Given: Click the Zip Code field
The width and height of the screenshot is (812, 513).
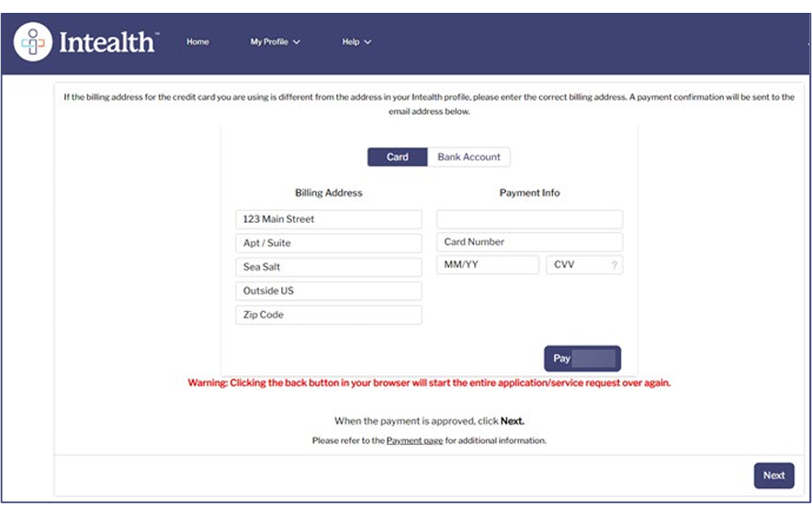Looking at the screenshot, I should point(329,315).
